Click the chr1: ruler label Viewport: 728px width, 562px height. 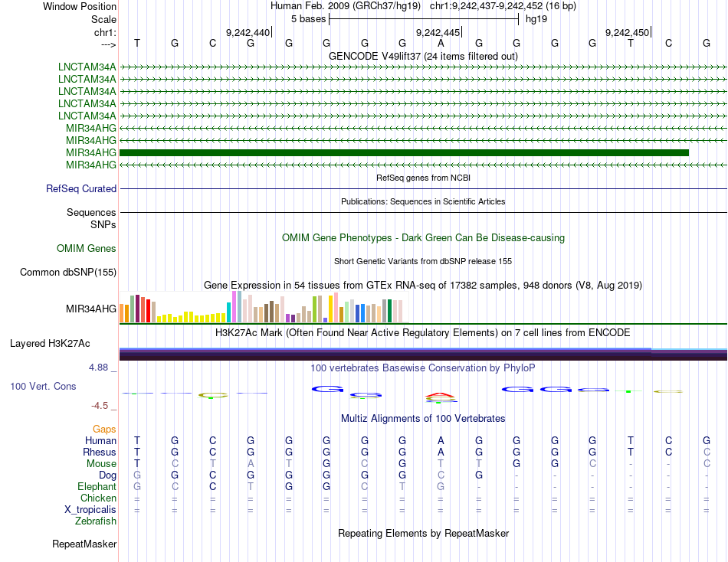pyautogui.click(x=105, y=32)
